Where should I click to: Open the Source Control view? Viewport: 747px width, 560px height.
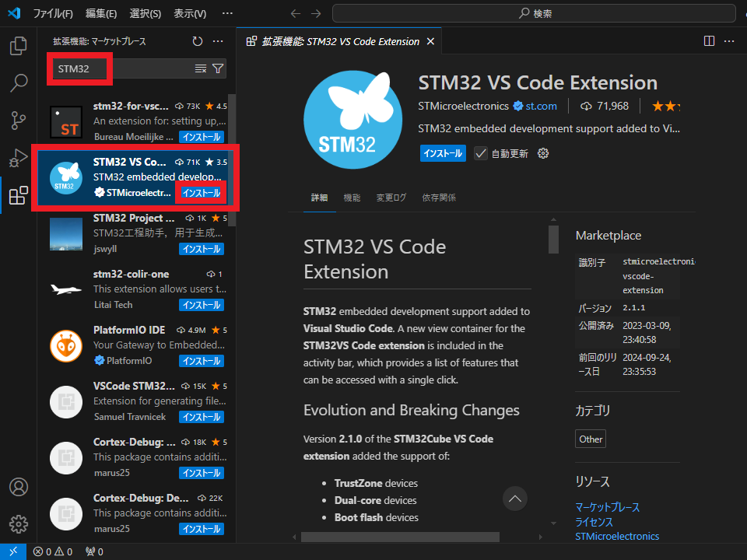pyautogui.click(x=18, y=121)
